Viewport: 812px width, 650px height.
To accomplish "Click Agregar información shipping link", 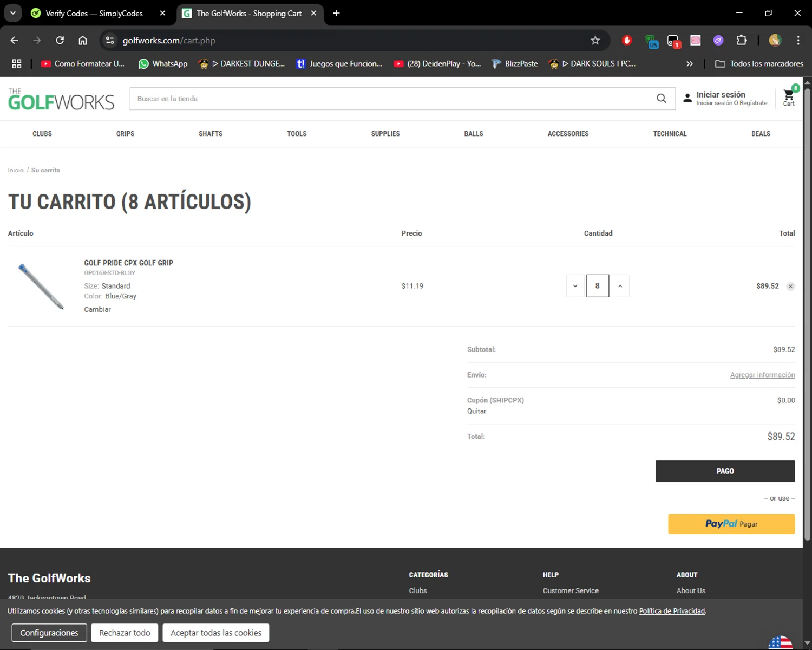I will [762, 375].
